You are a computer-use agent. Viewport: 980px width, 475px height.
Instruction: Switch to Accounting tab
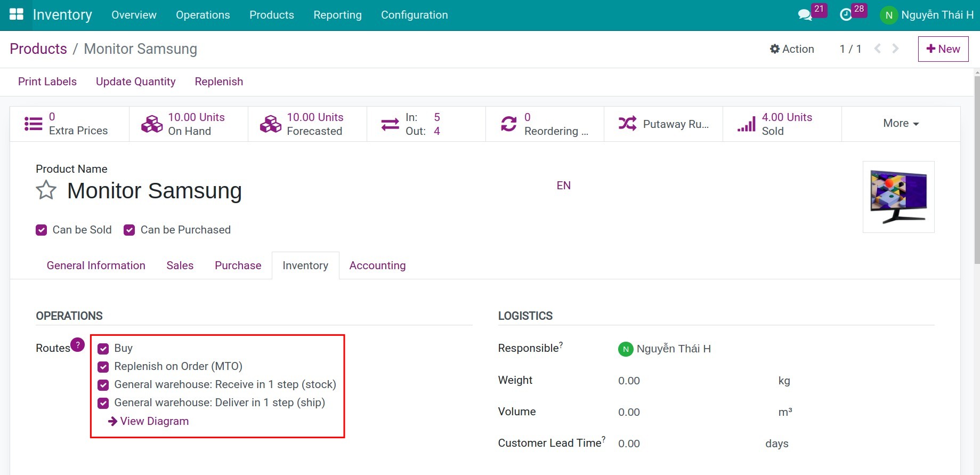click(x=377, y=265)
